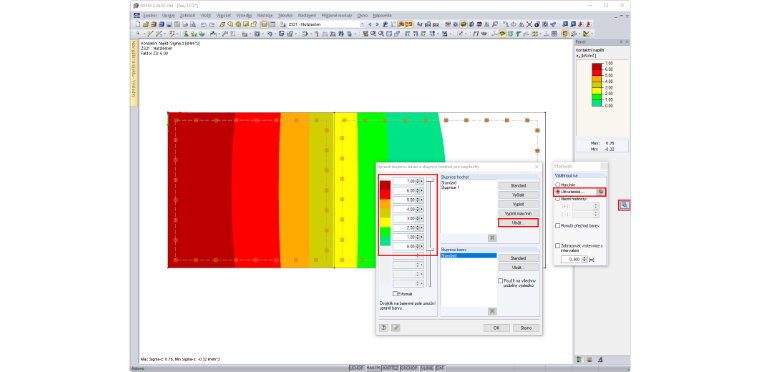
Task: Open the Zobrazit menu
Action: click(188, 16)
